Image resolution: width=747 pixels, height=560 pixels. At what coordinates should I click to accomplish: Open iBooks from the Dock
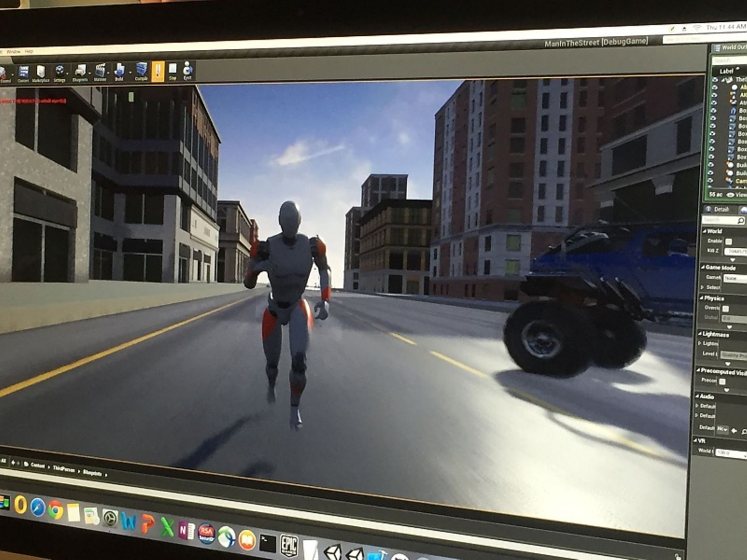pyautogui.click(x=247, y=540)
